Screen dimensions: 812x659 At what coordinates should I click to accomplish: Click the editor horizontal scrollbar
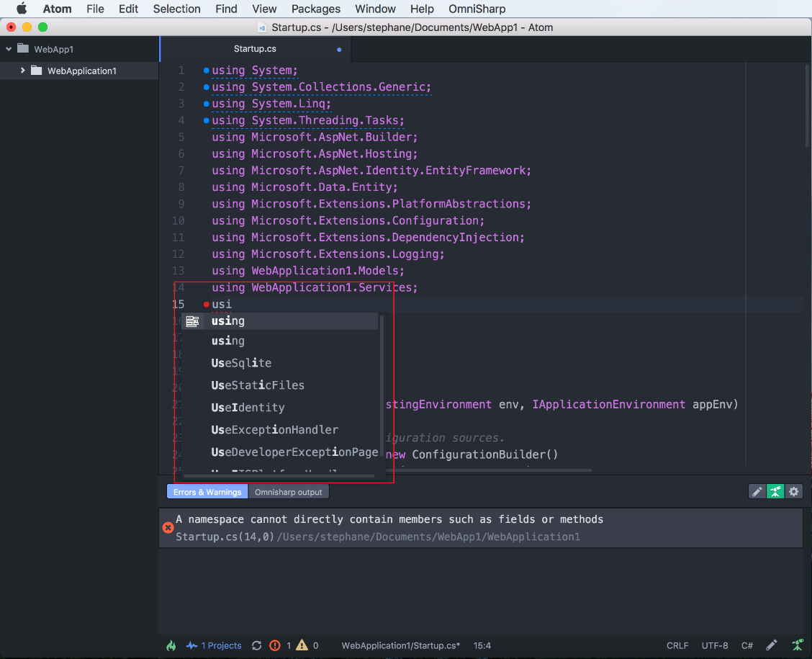point(488,470)
